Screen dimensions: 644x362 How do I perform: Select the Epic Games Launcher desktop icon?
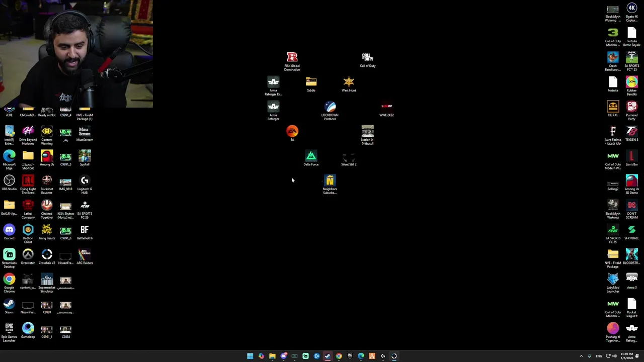[x=9, y=332]
